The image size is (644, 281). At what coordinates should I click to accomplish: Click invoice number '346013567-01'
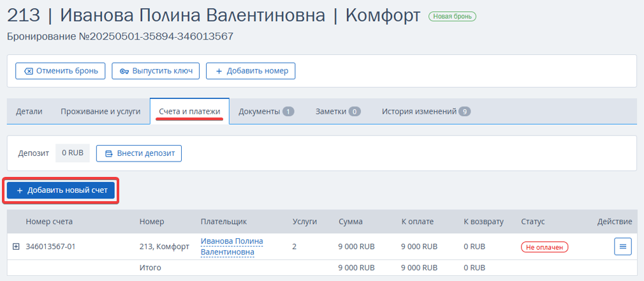click(50, 247)
